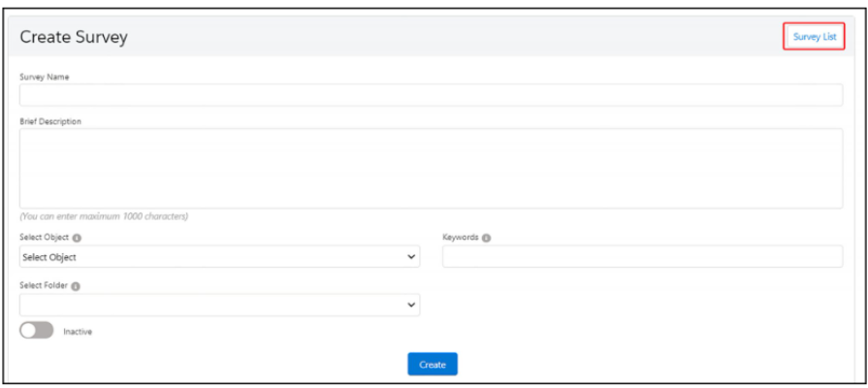Click the Survey Name field label
The image size is (868, 388).
45,77
